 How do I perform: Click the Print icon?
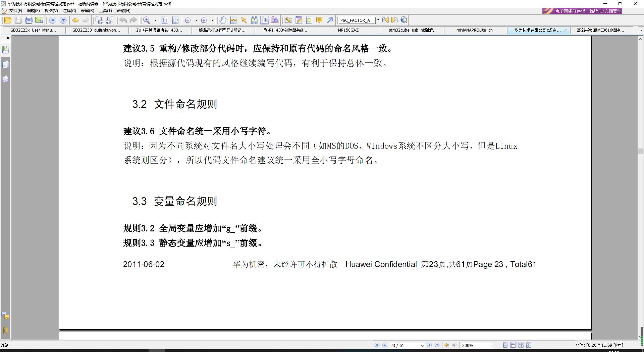29,20
